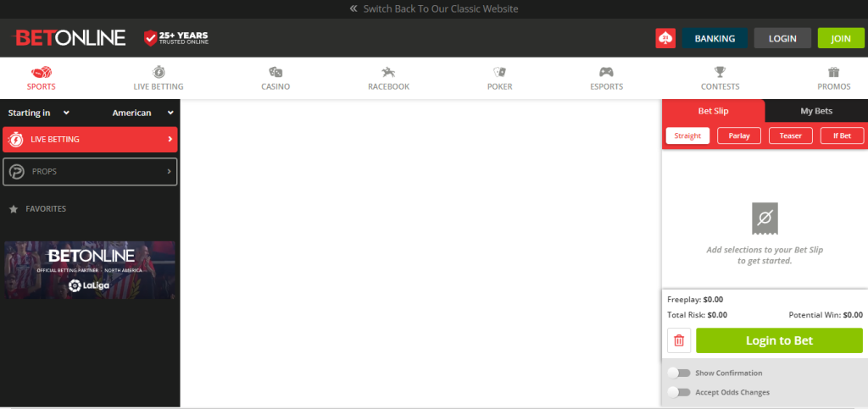868x409 pixels.
Task: Click the Sports balls icon
Action: [42, 73]
